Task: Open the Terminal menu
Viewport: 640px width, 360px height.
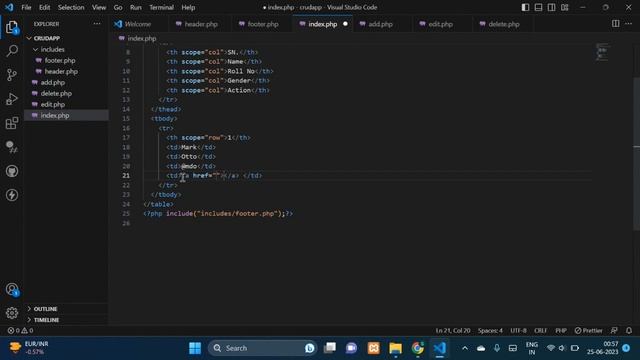Action: click(x=161, y=7)
